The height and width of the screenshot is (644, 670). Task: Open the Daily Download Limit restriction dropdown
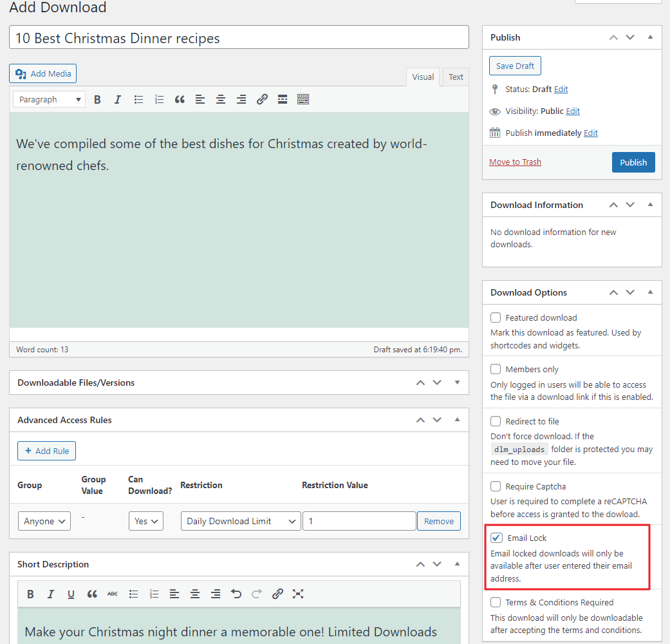pyautogui.click(x=241, y=521)
